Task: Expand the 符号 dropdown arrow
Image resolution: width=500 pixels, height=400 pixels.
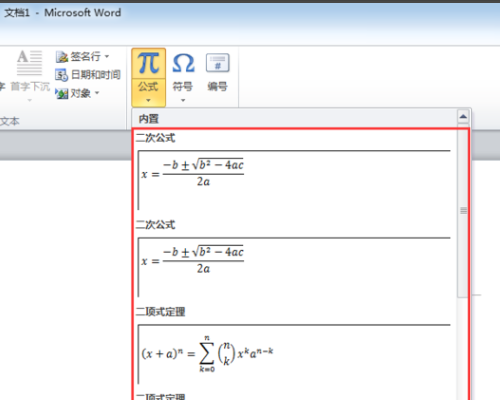Action: point(183,100)
